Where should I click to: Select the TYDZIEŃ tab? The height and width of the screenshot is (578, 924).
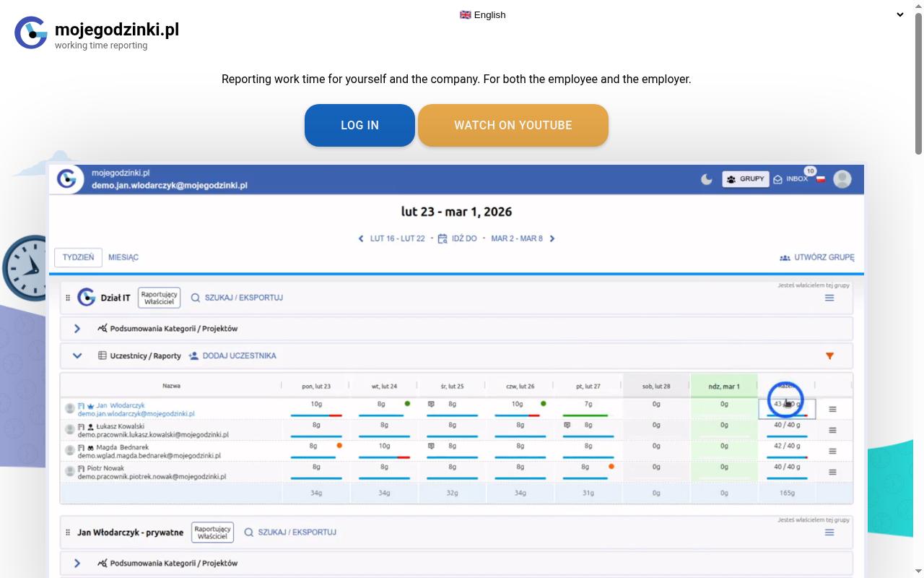78,257
